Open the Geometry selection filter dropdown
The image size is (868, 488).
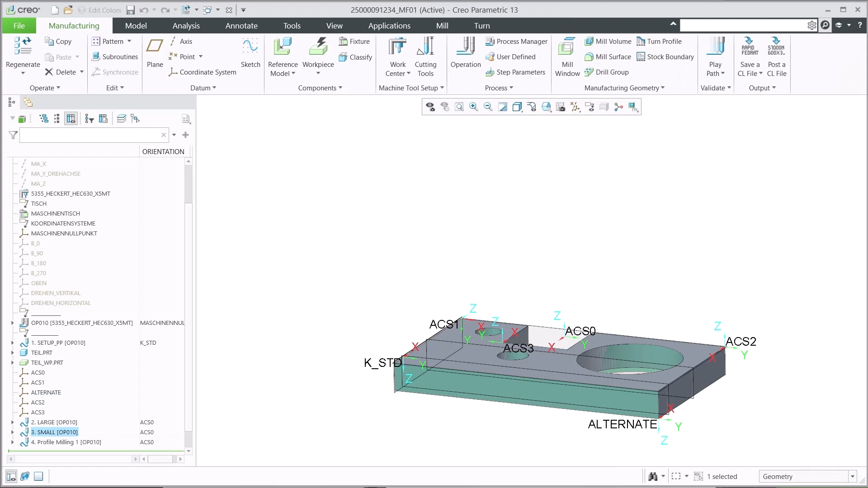(x=852, y=477)
